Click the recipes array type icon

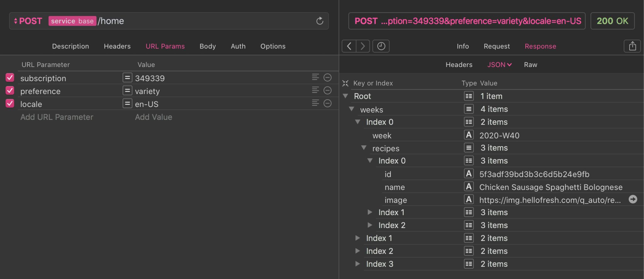click(469, 148)
